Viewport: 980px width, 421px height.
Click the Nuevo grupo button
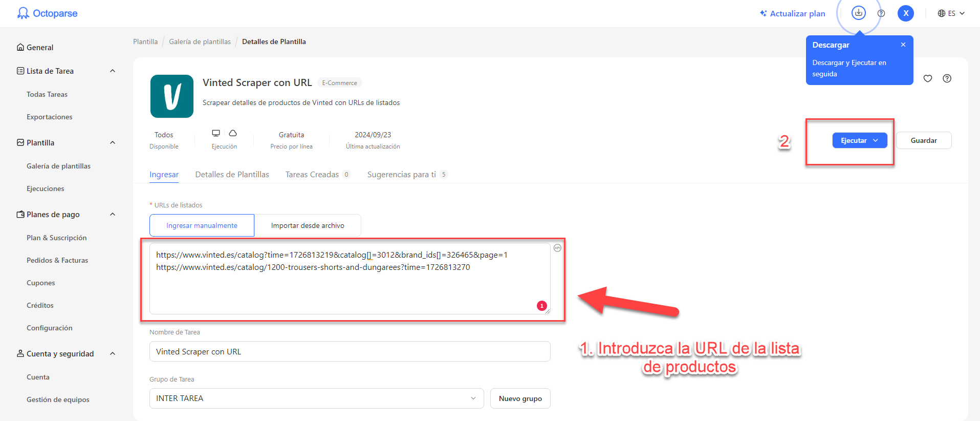pos(520,398)
